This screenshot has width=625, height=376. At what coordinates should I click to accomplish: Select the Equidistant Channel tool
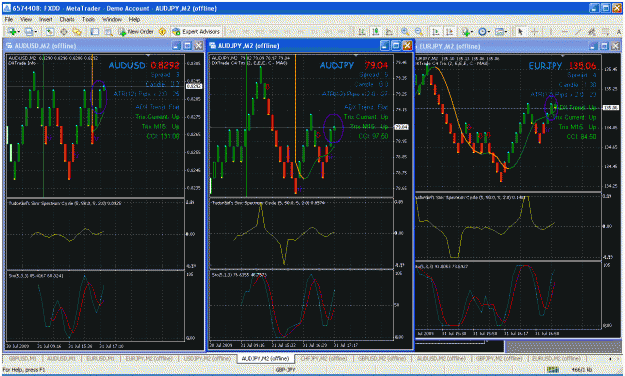tap(592, 31)
